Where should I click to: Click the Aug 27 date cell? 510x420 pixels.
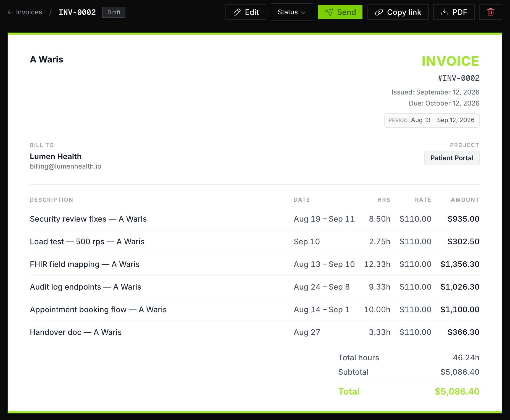coord(307,332)
